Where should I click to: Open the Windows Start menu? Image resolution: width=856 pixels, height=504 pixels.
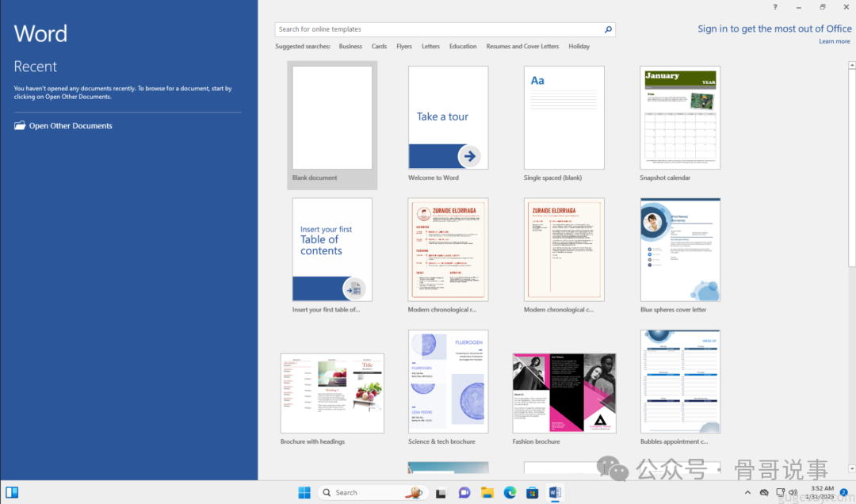[304, 493]
